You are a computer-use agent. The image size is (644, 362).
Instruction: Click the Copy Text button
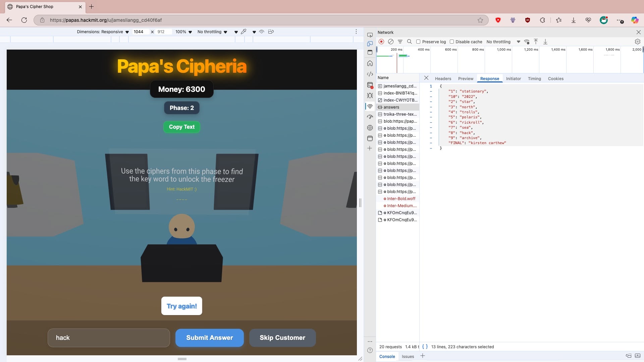click(x=182, y=127)
